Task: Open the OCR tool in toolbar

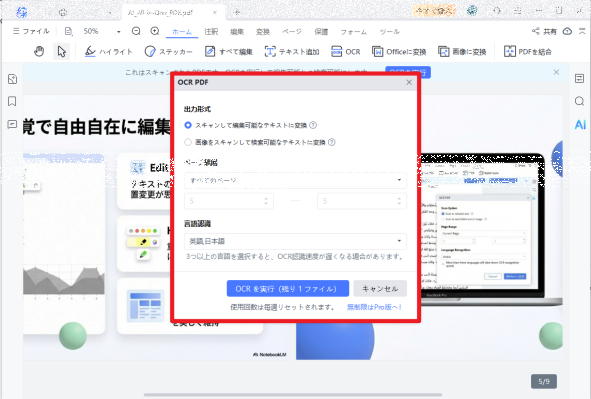Action: coord(346,52)
